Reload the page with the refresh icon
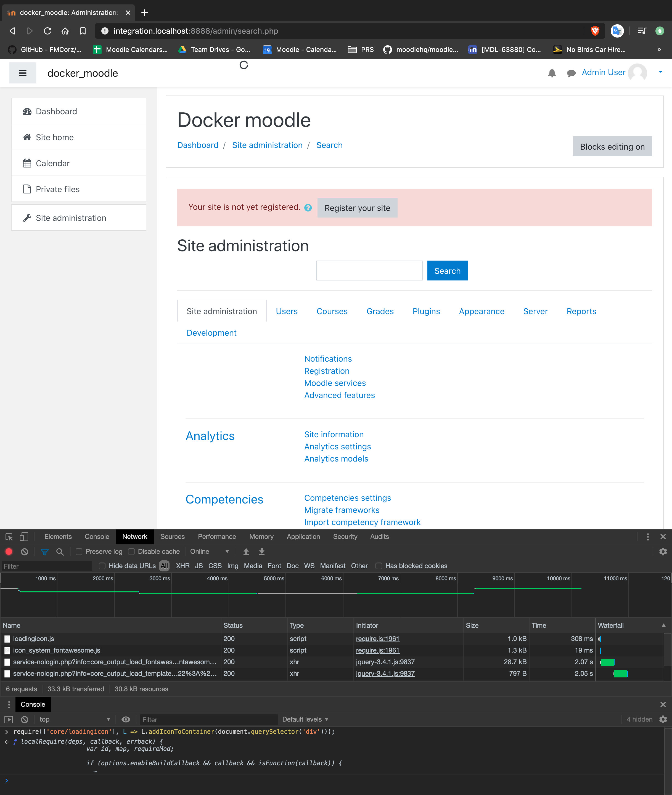This screenshot has height=795, width=672. click(x=47, y=31)
